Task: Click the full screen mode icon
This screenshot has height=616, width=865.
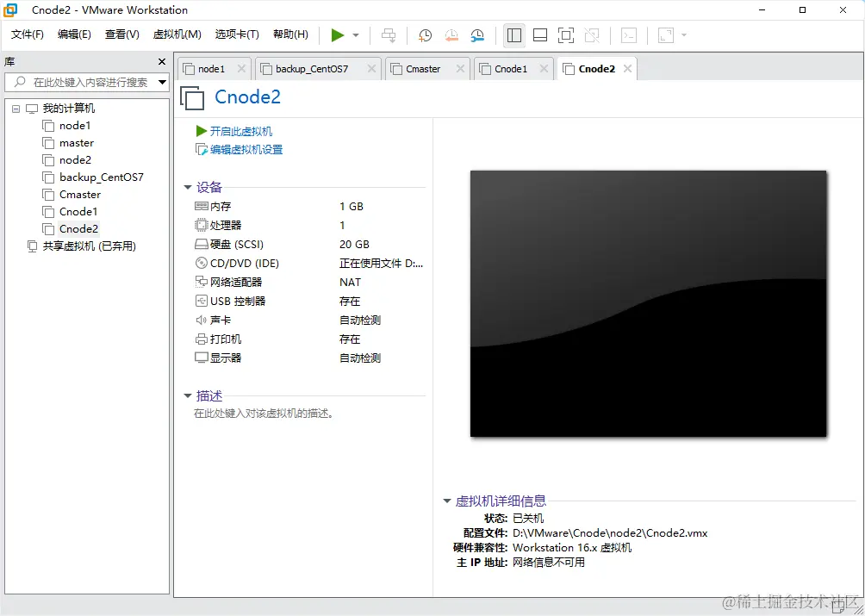Action: (x=566, y=35)
